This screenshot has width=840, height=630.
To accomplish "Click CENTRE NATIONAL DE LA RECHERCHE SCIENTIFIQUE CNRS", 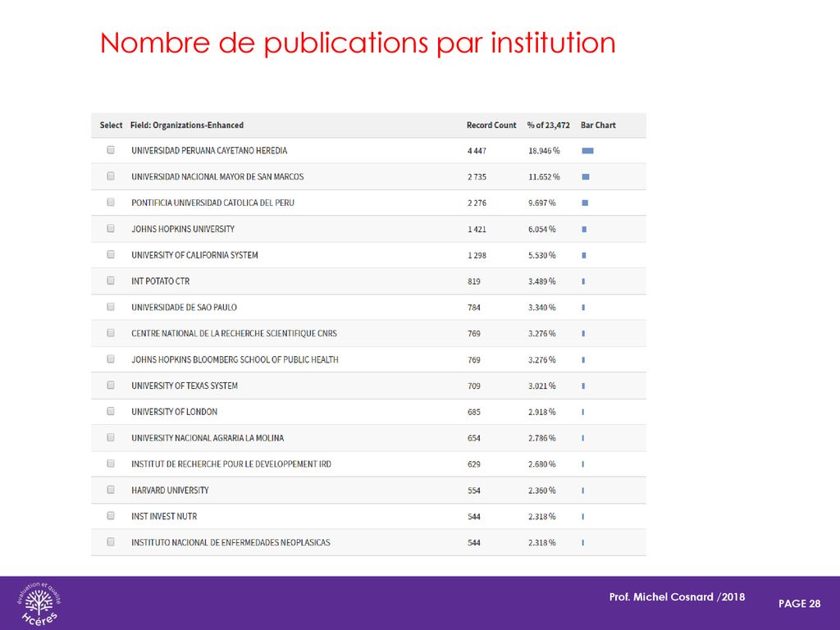I will (x=234, y=333).
